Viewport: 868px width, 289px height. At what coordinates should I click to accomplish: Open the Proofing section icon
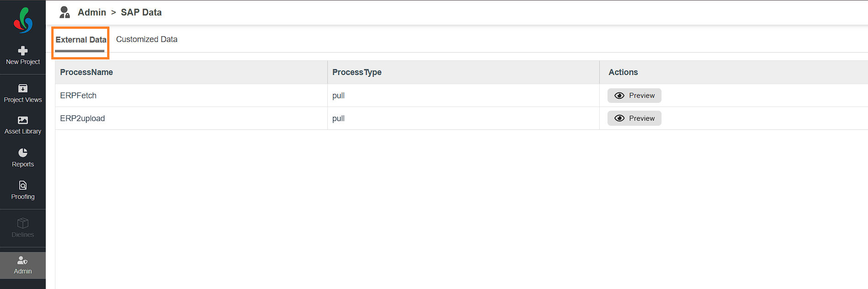point(23,185)
